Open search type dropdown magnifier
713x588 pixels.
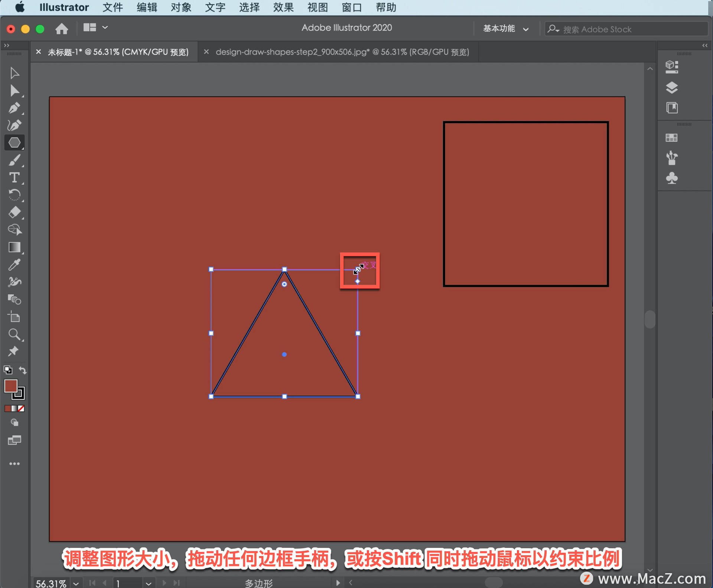553,29
